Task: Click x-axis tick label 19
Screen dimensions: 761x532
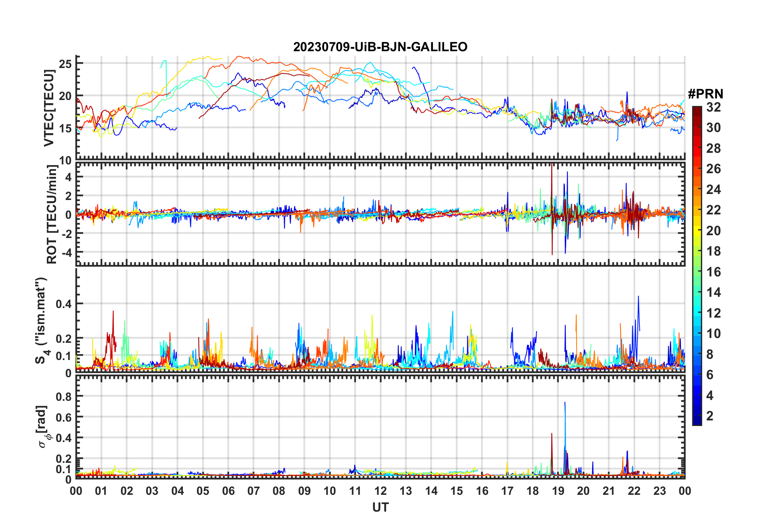Action: tap(558, 491)
